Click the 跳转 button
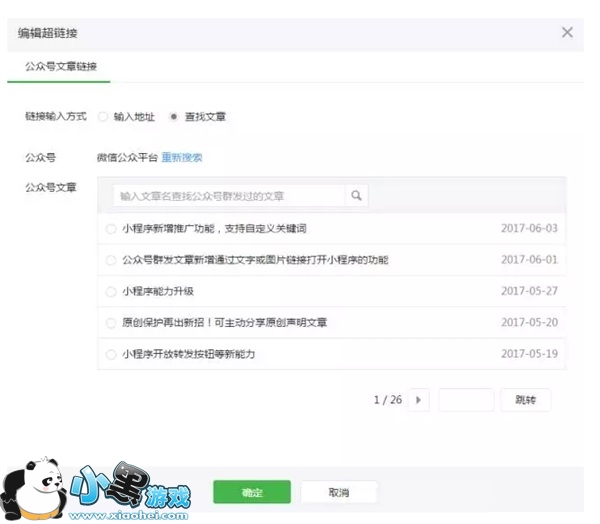 coord(526,400)
